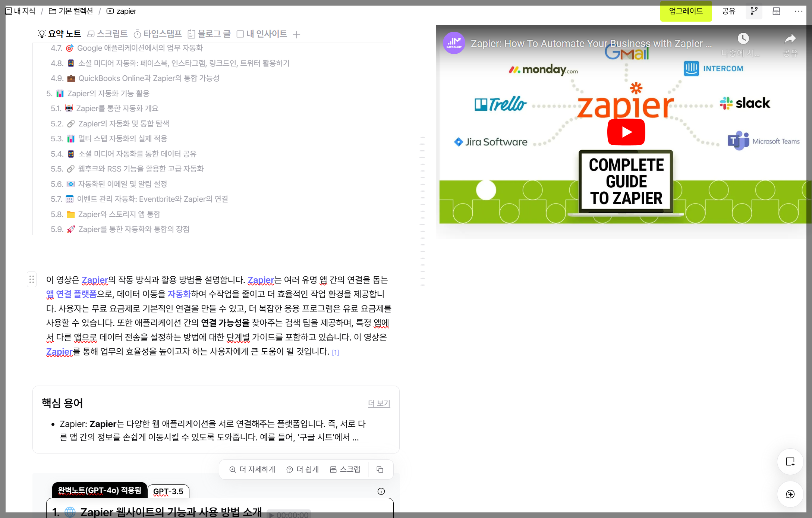Click the layout panel icon in top bar

point(776,11)
